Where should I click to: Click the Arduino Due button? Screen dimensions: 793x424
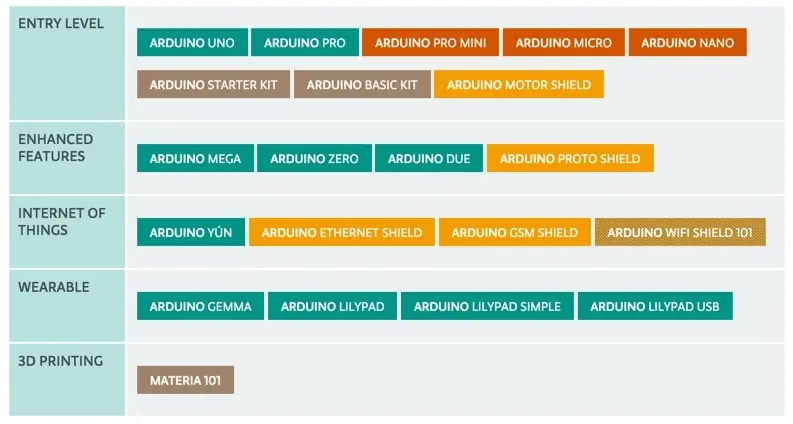[429, 158]
